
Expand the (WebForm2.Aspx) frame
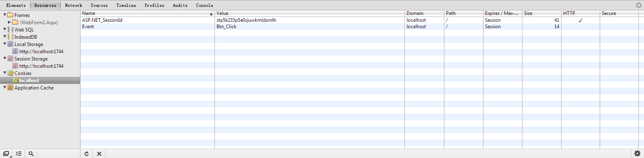coord(10,22)
